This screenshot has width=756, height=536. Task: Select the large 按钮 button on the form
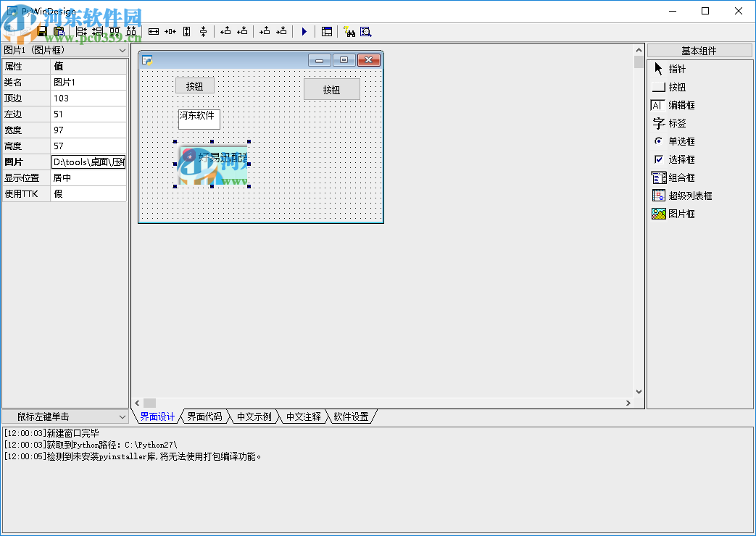[x=332, y=90]
